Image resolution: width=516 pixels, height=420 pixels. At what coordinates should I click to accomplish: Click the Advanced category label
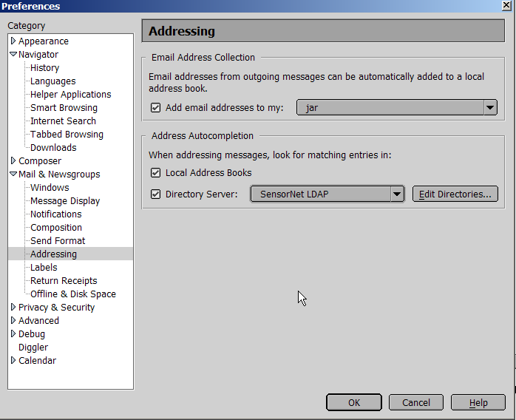point(39,321)
